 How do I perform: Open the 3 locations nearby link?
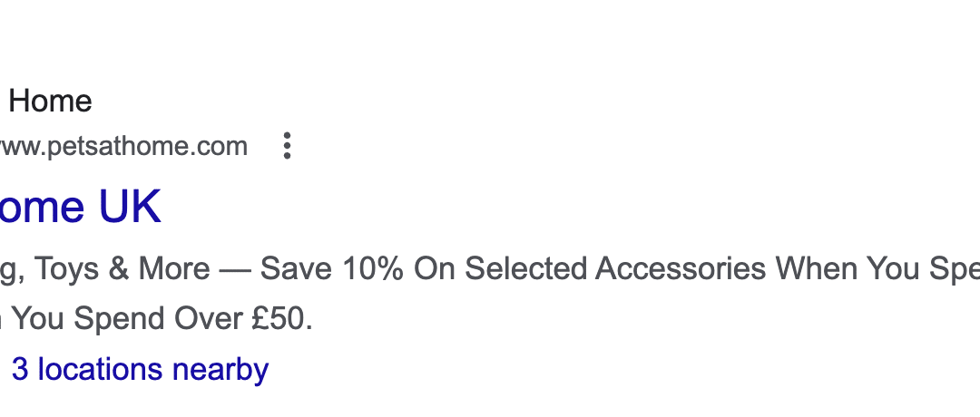(x=140, y=370)
